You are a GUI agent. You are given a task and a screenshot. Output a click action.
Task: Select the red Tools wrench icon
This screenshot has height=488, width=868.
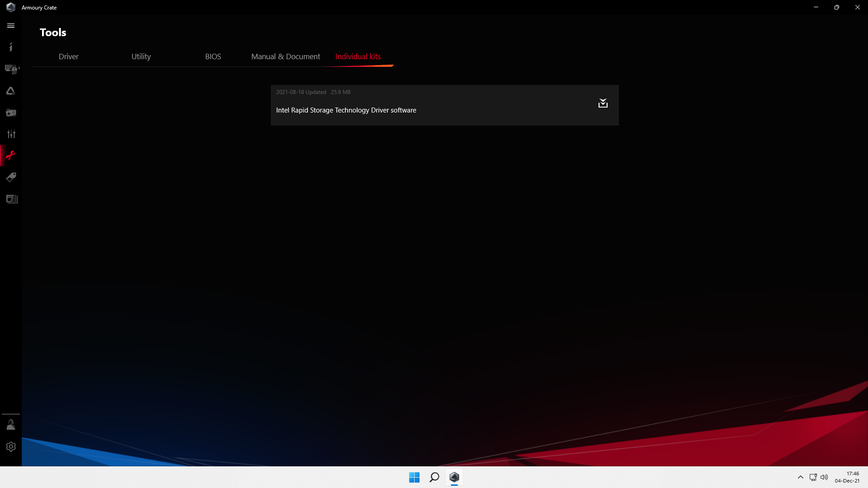(11, 156)
